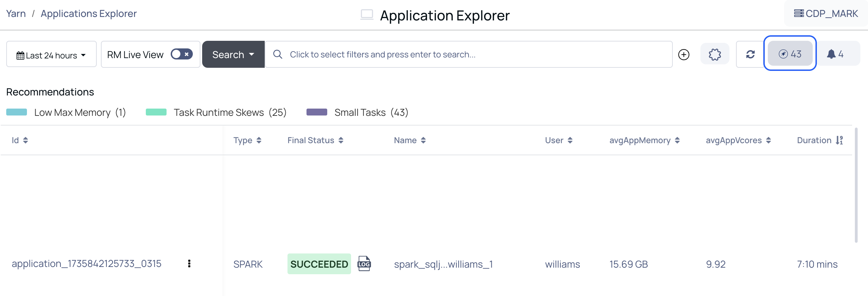Click the plus circle add-filter icon

click(683, 55)
